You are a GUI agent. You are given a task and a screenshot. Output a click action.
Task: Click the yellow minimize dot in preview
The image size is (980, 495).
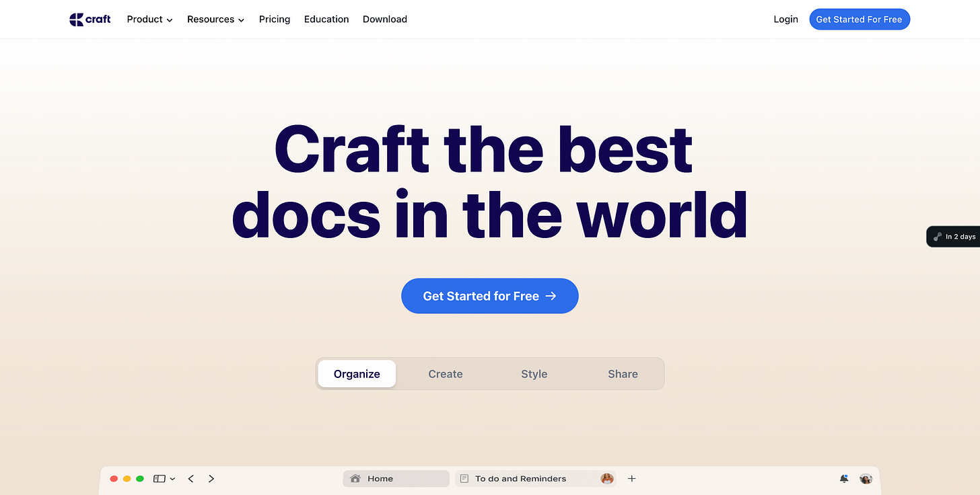[x=127, y=479]
